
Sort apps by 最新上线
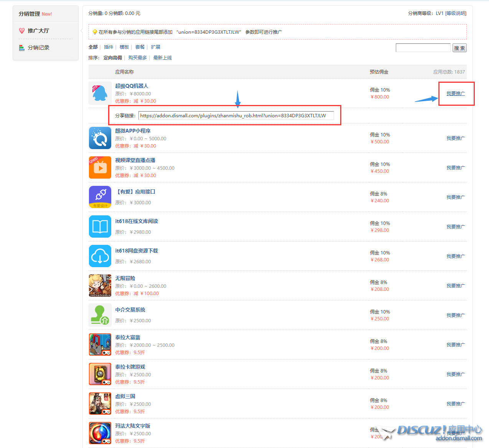tap(163, 58)
